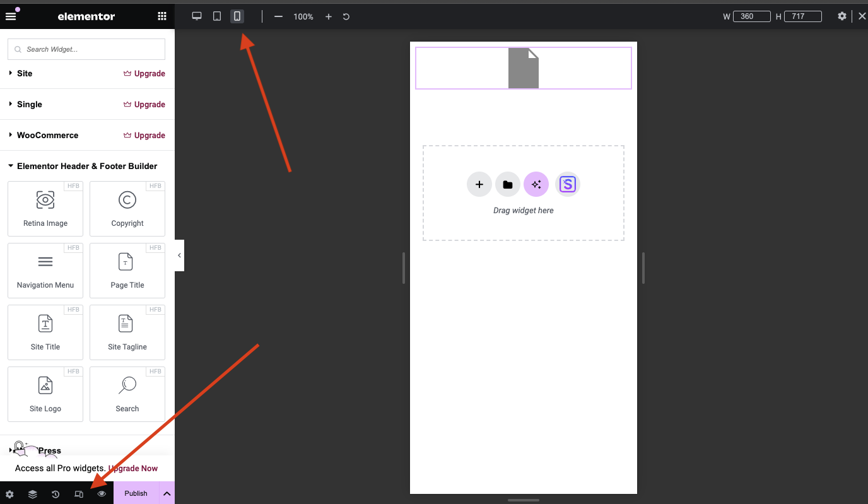Open the Upgrade Now link
The height and width of the screenshot is (504, 868).
133,469
